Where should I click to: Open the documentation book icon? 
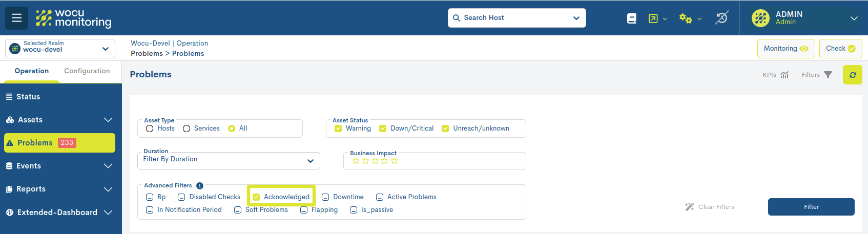[x=632, y=18]
